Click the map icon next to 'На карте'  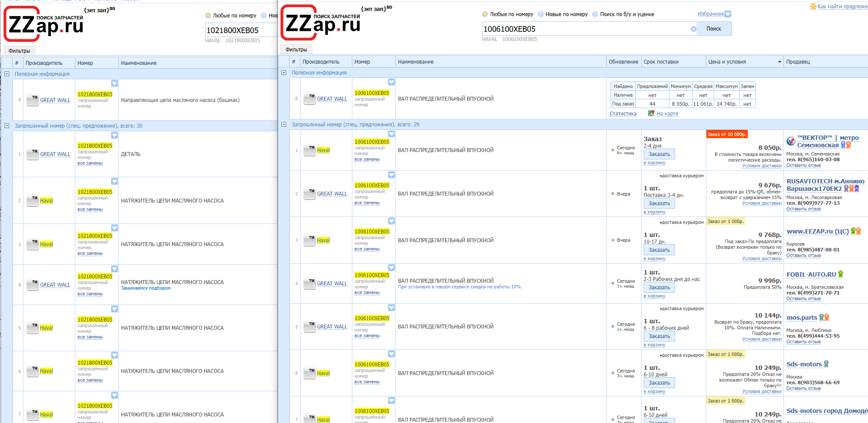pyautogui.click(x=651, y=113)
